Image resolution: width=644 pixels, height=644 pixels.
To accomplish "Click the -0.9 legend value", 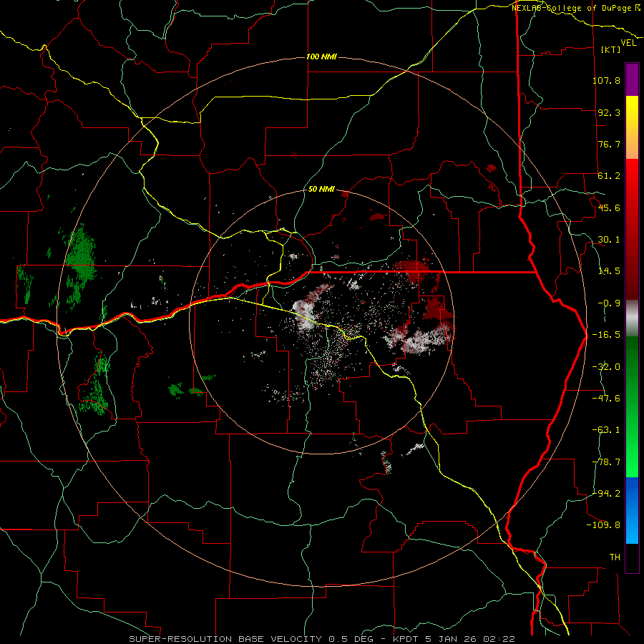I will [x=609, y=303].
